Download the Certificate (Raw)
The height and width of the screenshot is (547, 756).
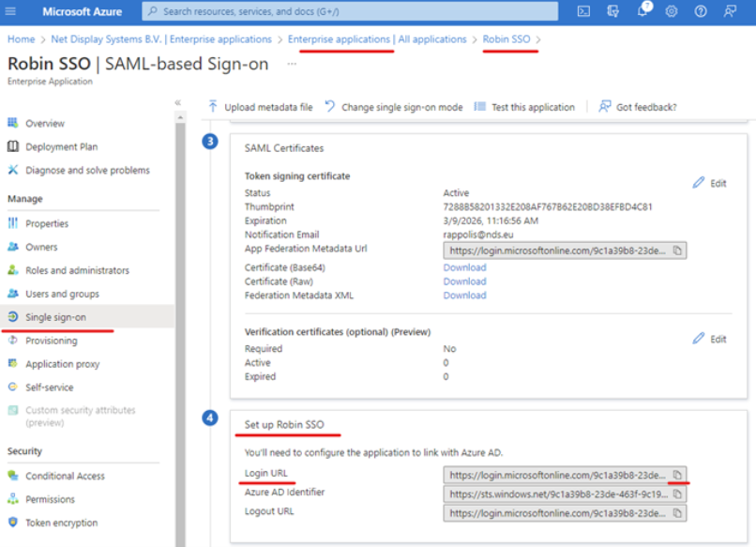[x=464, y=281]
